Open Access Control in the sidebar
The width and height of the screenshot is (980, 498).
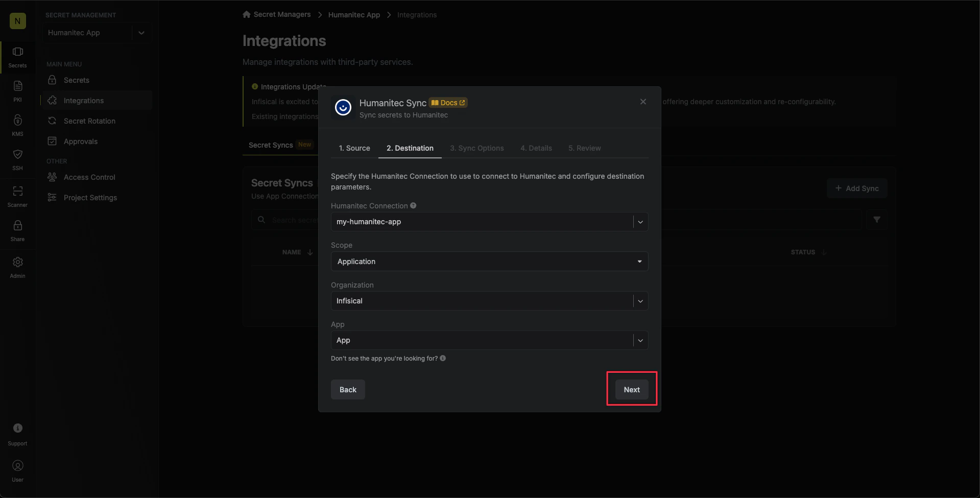(x=97, y=177)
